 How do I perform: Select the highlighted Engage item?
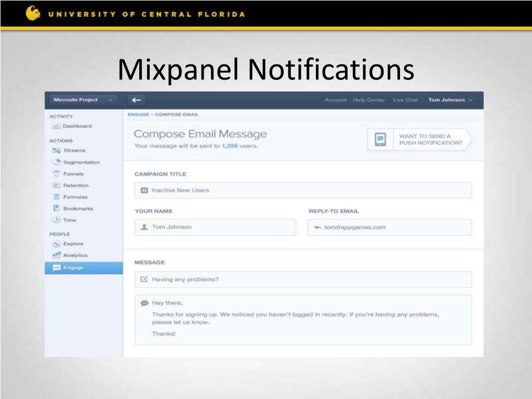pos(84,268)
